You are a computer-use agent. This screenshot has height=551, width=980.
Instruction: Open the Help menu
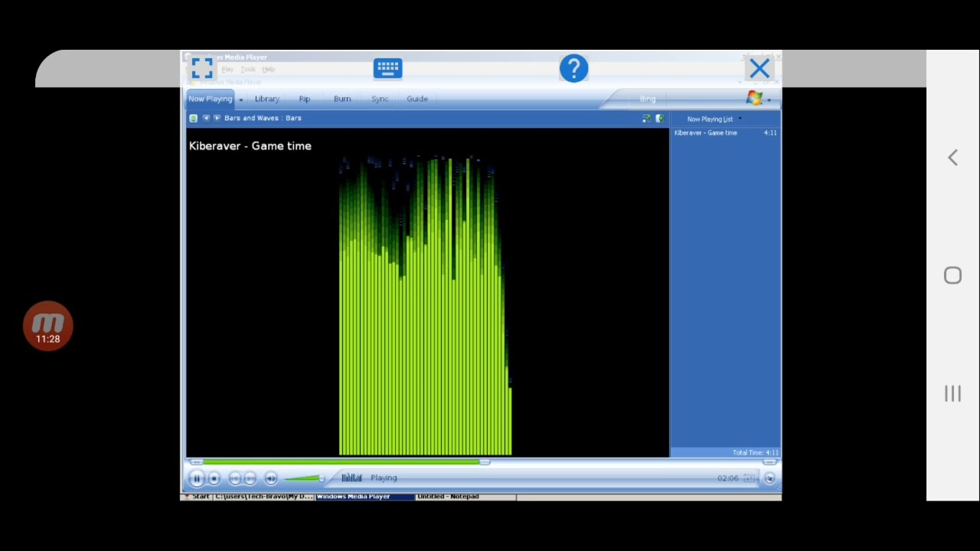click(x=269, y=69)
